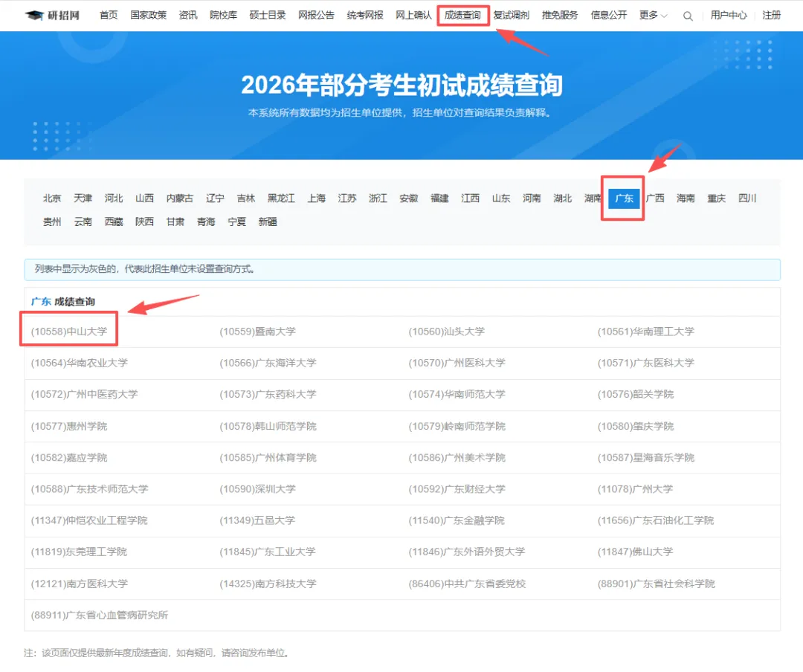Select 重庆 province tab
Image resolution: width=803 pixels, height=672 pixels.
[717, 198]
